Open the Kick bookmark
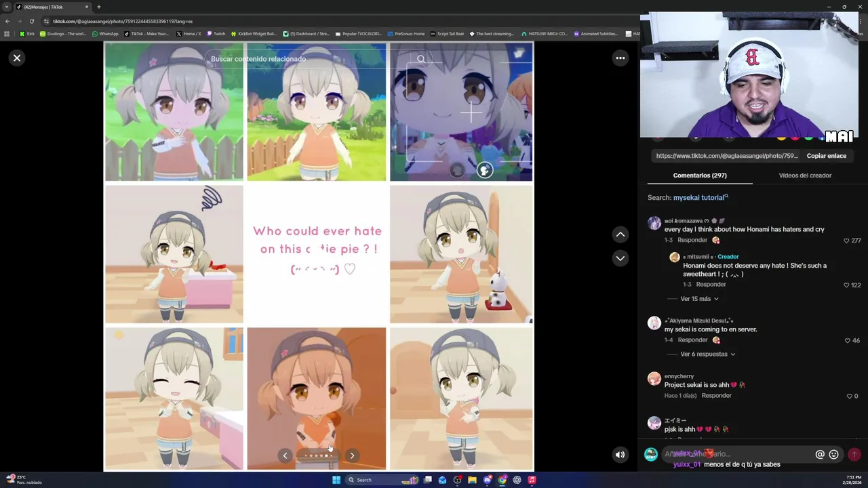868x488 pixels. [27, 34]
